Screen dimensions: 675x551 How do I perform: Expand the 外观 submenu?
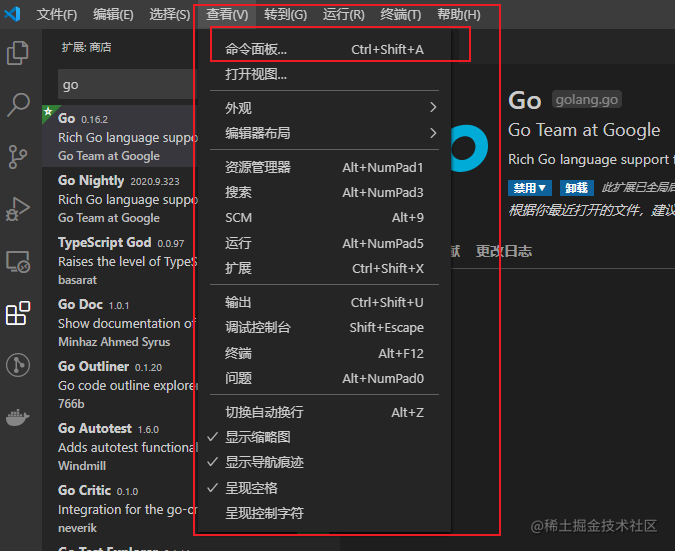click(324, 108)
